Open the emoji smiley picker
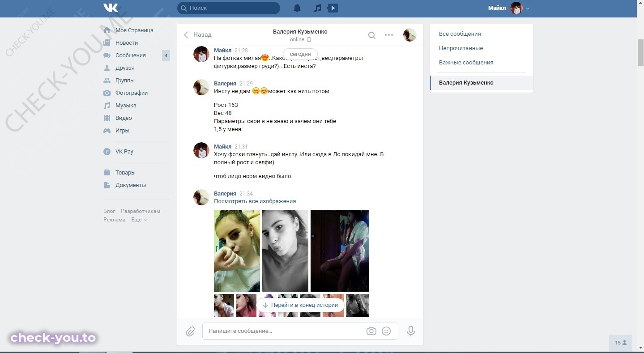Image resolution: width=644 pixels, height=353 pixels. coord(386,331)
